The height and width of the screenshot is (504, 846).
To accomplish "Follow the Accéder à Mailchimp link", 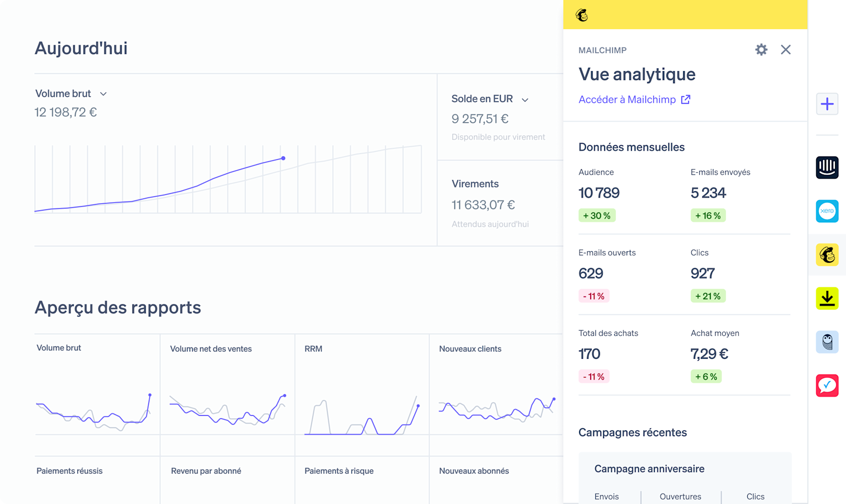I will pos(627,99).
